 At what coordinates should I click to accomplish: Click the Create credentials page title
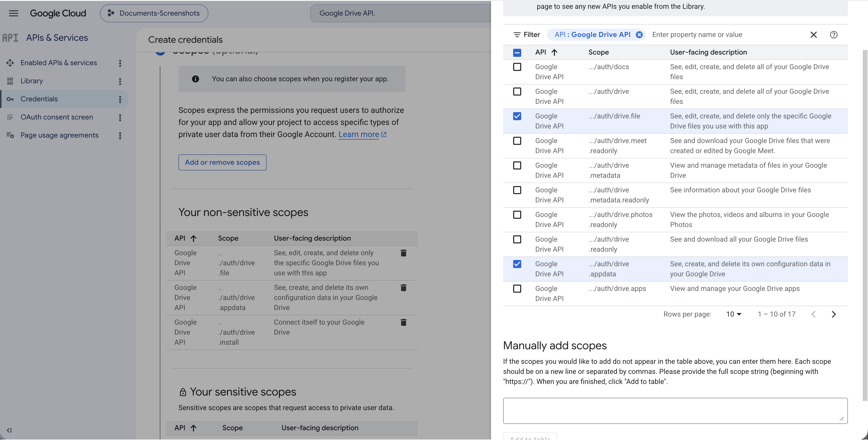[185, 40]
